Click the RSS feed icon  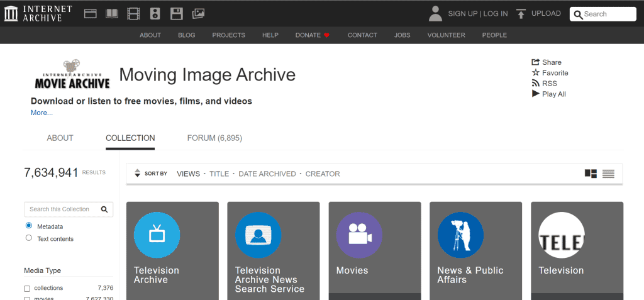point(536,84)
